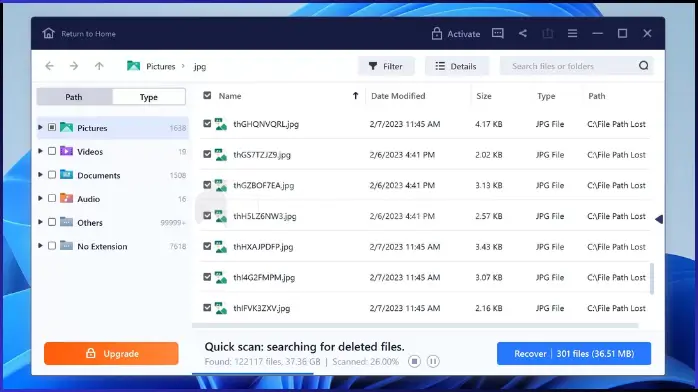Image resolution: width=698 pixels, height=392 pixels.
Task: Uncheck thHXAJPDFP.jpg file checkbox
Action: (207, 246)
